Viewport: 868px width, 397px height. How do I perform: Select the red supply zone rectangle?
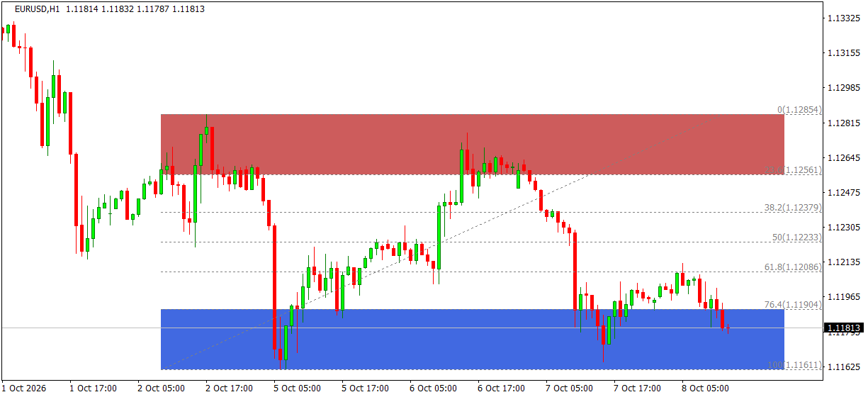473,145
